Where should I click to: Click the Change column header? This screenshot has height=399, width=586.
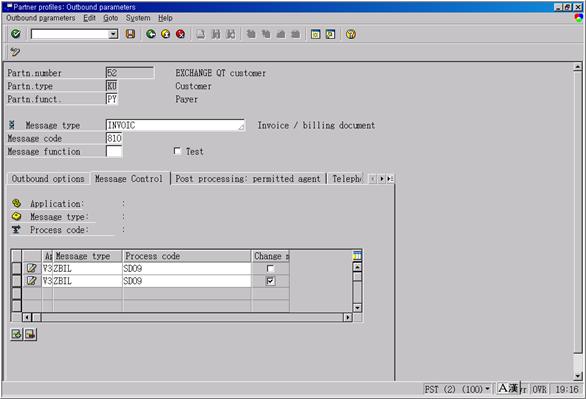click(x=271, y=256)
